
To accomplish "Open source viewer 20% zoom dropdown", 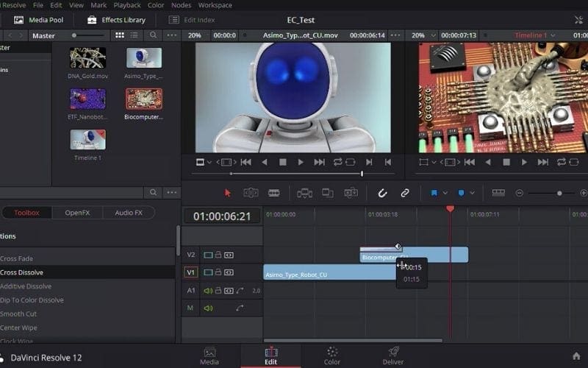I will (x=194, y=35).
